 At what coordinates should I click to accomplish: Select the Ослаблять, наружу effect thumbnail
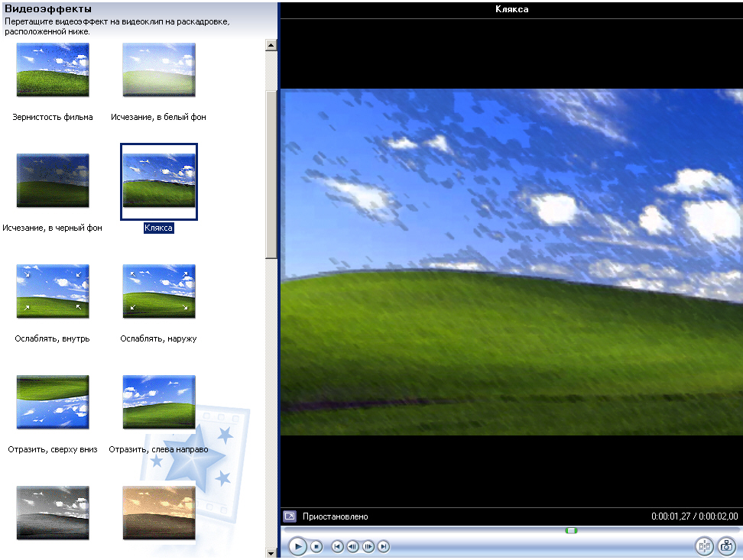tap(159, 291)
